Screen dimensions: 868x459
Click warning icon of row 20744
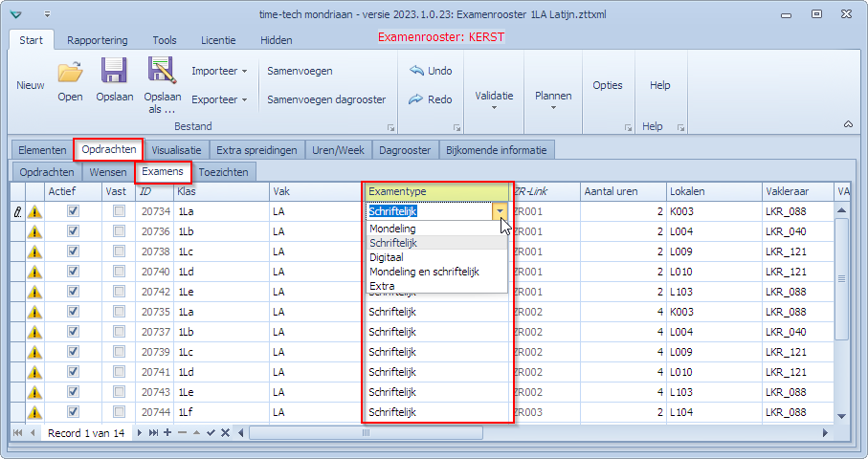(34, 412)
